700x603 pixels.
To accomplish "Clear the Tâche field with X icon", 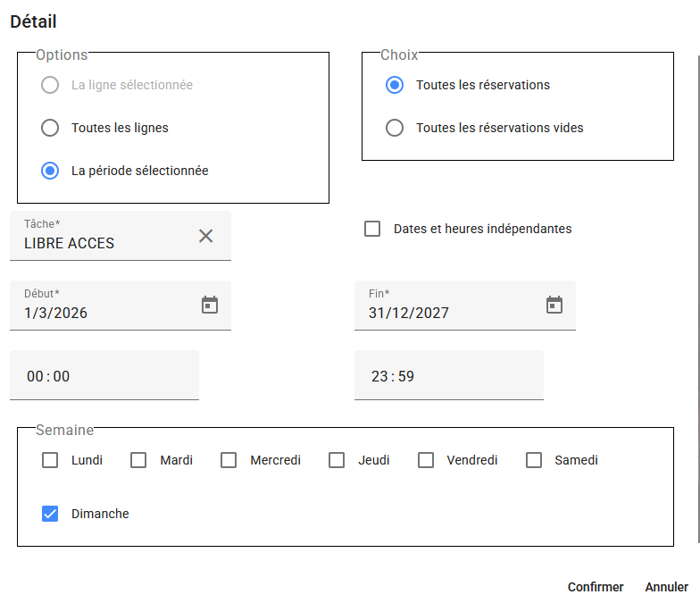I will click(x=205, y=236).
